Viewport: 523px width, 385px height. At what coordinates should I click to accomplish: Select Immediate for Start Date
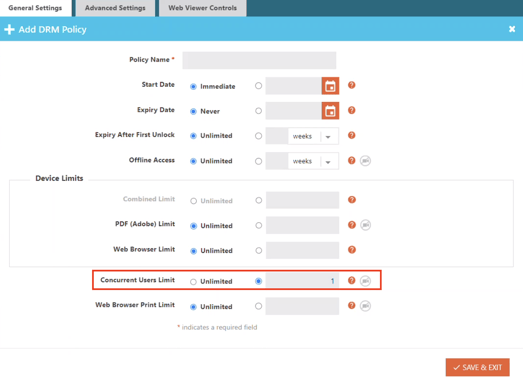coord(193,87)
